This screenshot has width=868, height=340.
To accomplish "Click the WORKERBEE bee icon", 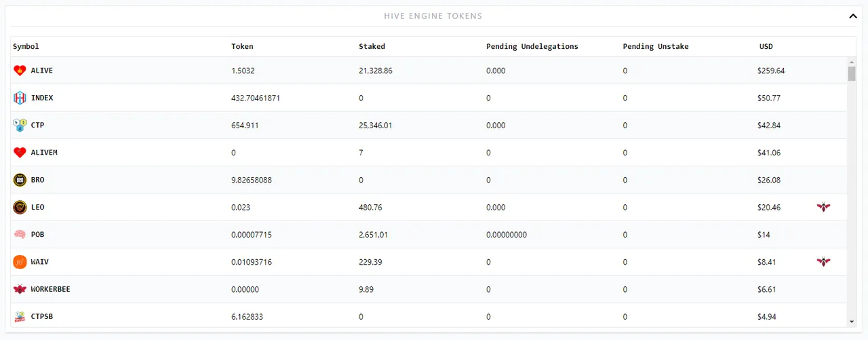I will pyautogui.click(x=20, y=289).
